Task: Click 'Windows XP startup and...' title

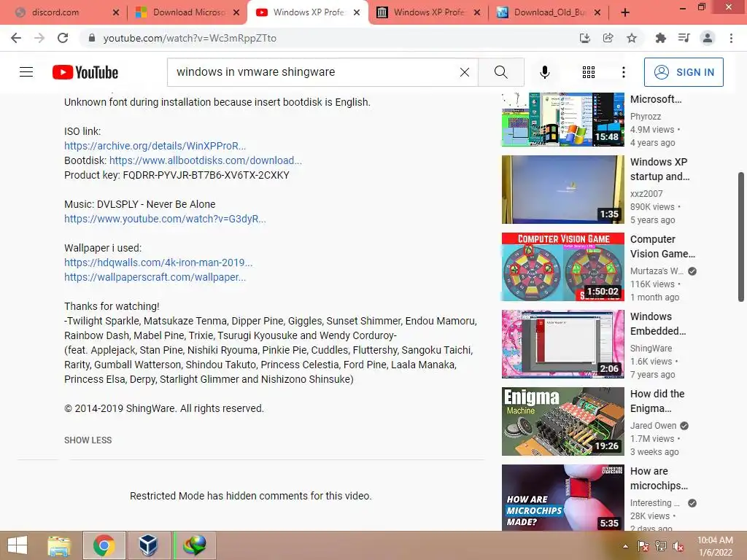Action: point(659,169)
